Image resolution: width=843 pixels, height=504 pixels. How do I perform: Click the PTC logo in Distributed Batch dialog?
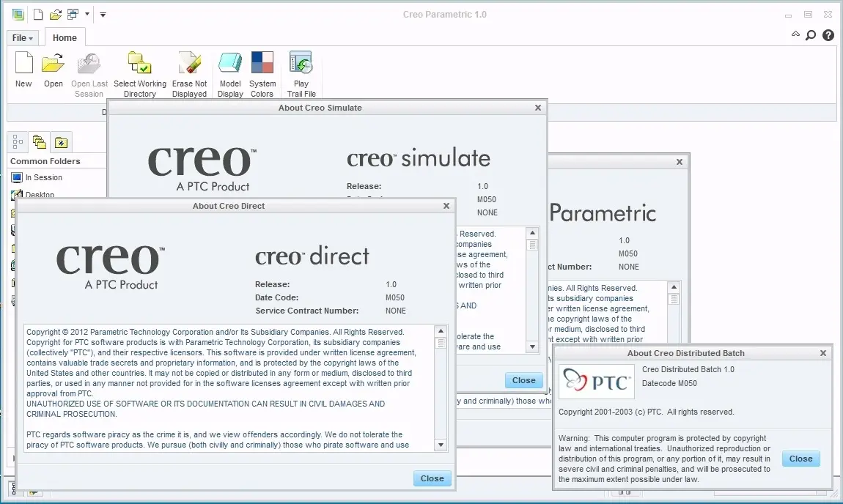tap(597, 382)
